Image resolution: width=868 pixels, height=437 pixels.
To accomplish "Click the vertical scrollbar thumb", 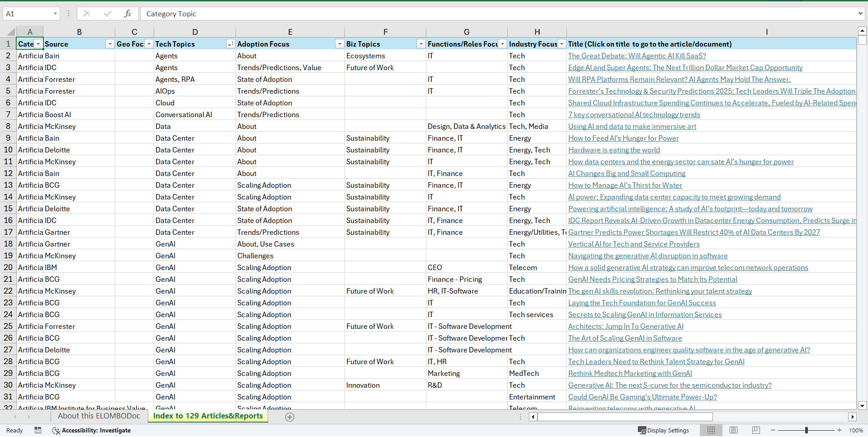I will tap(862, 40).
